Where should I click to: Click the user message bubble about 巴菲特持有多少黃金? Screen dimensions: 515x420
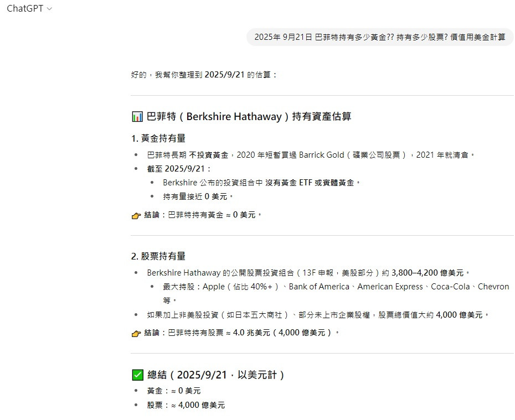(380, 37)
